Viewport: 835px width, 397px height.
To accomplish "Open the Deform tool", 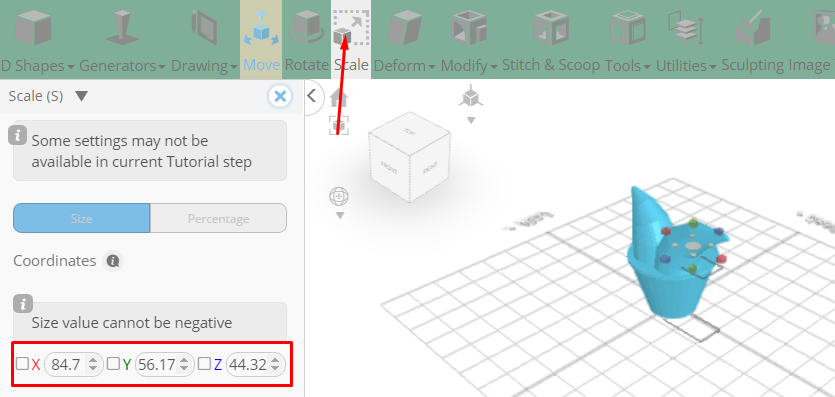I will [405, 28].
